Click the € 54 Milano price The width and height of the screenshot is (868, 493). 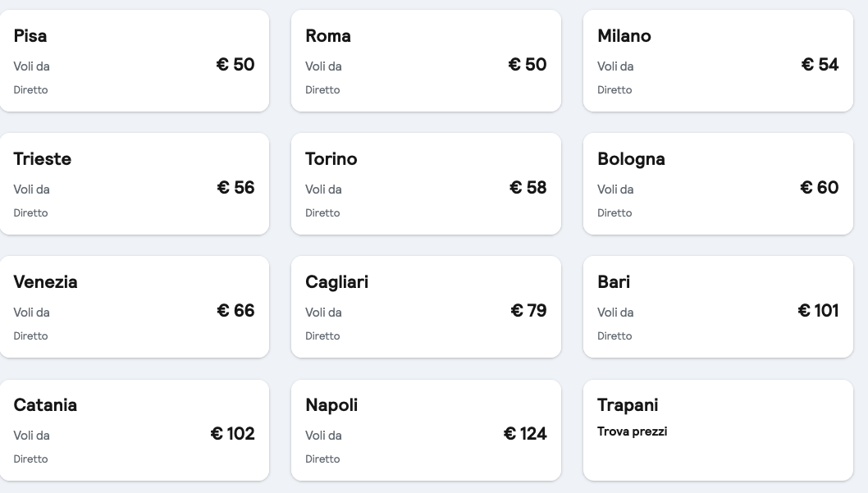click(820, 65)
